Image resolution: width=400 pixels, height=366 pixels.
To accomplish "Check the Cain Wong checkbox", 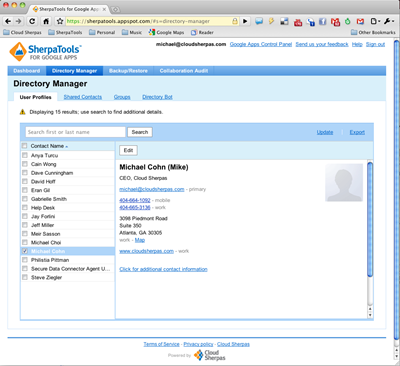I will [25, 164].
